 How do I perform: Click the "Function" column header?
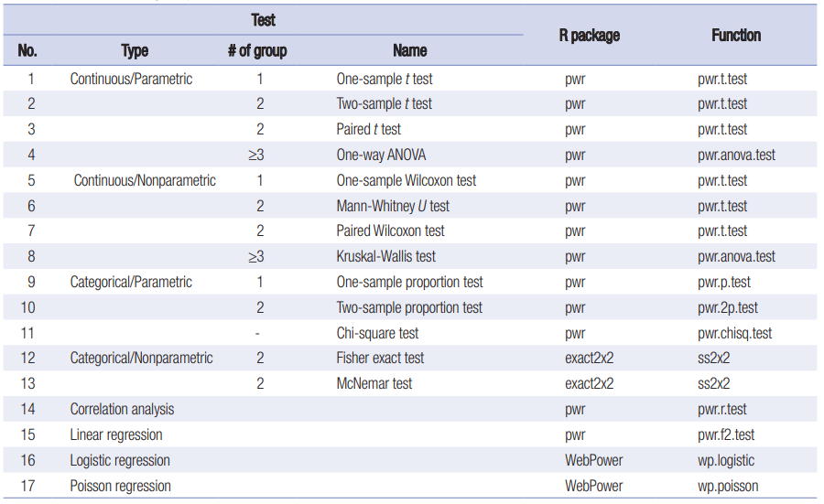[735, 36]
